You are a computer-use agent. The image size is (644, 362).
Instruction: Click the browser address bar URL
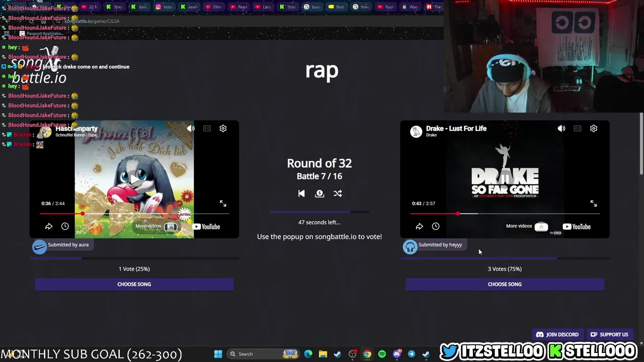click(92, 21)
